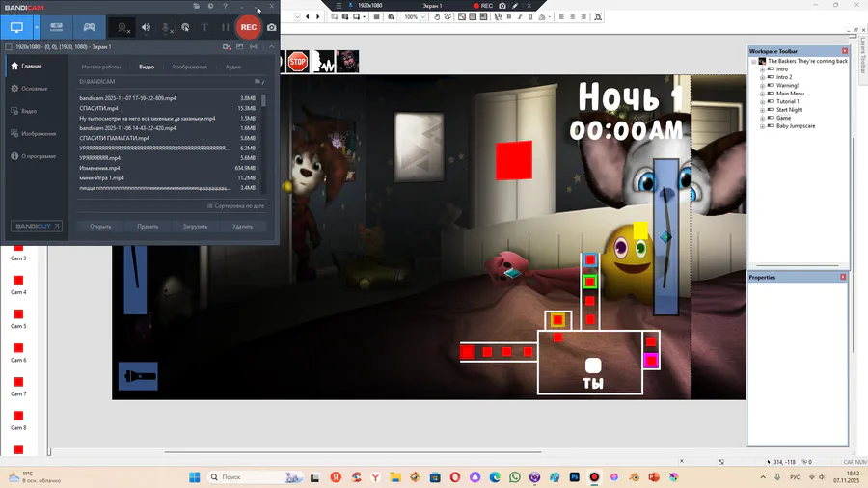Switch to game recording mode
This screenshot has width=868, height=488.
click(x=89, y=27)
